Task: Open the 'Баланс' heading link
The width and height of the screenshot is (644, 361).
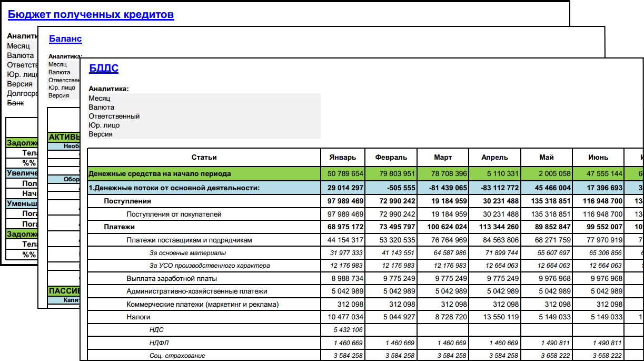Action: pos(65,39)
